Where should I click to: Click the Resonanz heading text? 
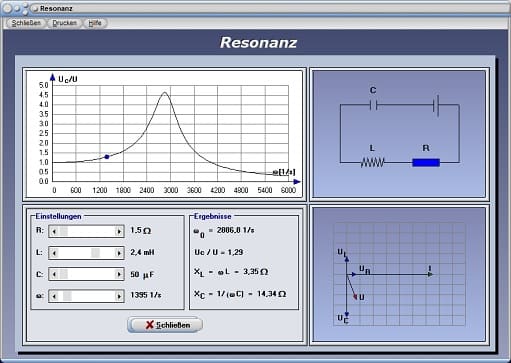tap(258, 42)
